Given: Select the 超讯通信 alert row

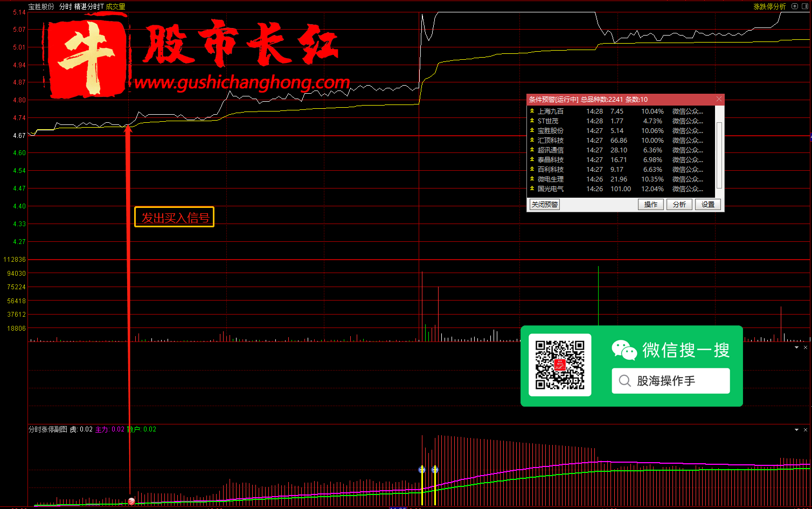Looking at the screenshot, I should coord(622,150).
